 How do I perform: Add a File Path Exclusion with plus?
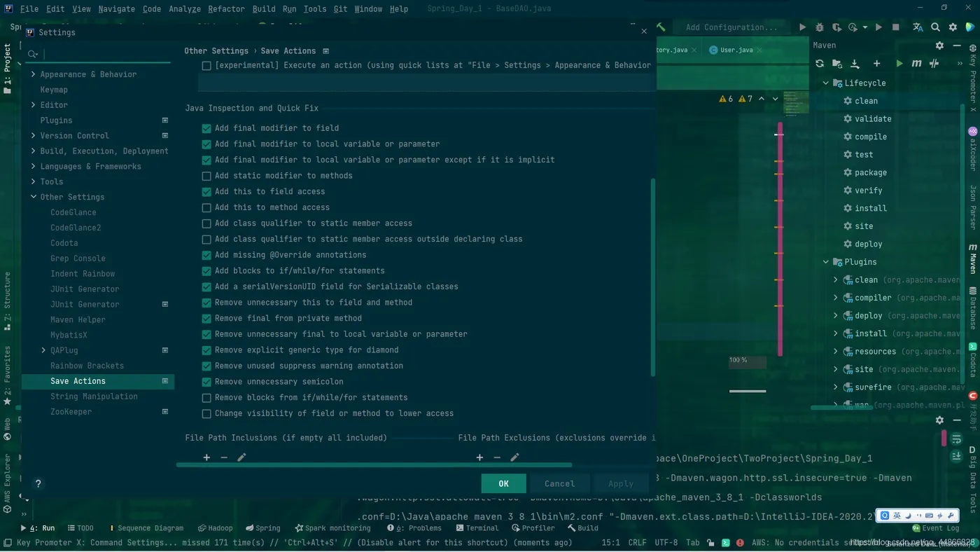[479, 457]
